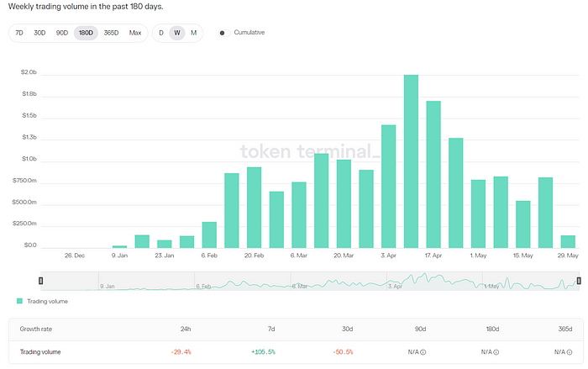Switch to the 30D time range
Viewport: 588px width, 369px height.
[x=39, y=33]
